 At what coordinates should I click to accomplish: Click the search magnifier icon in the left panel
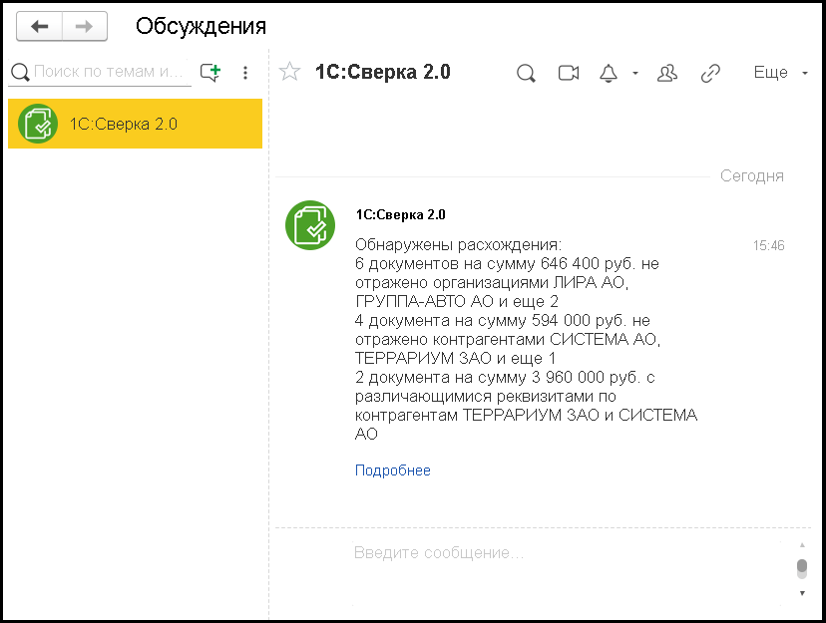point(20,72)
